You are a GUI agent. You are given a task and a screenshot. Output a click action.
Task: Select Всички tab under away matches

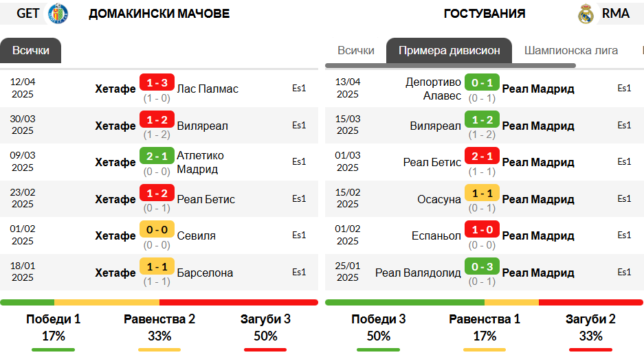[x=356, y=51]
